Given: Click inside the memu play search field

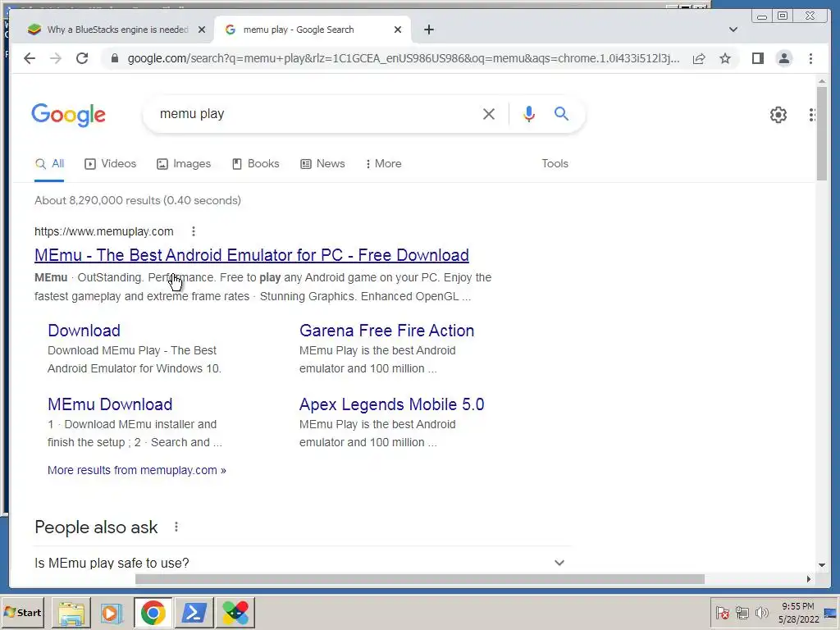Looking at the screenshot, I should pos(316,114).
